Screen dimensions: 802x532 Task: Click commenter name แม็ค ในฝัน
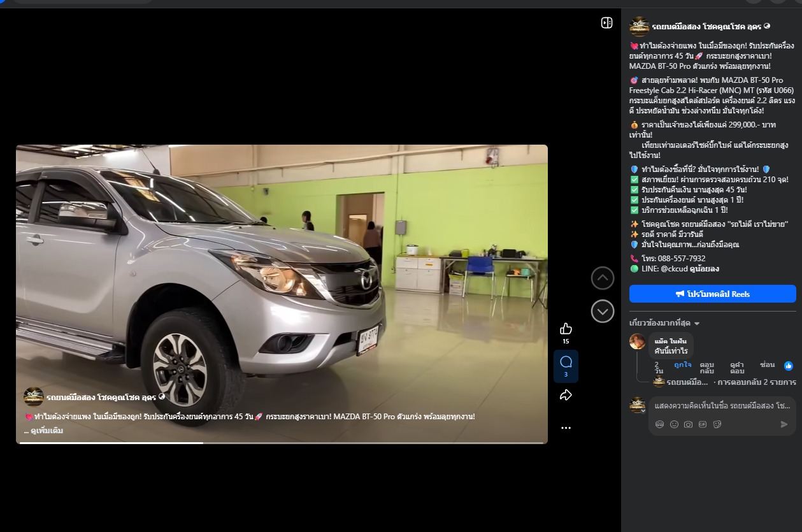click(671, 341)
